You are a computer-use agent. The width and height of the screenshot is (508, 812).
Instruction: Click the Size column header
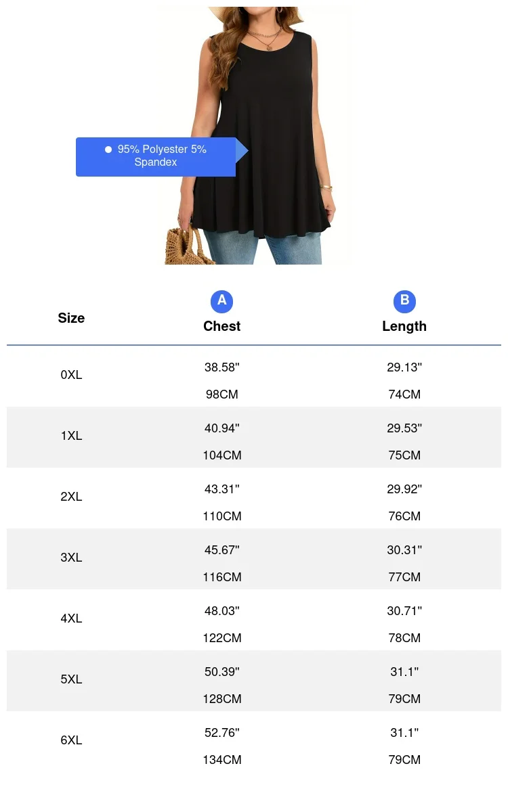pyautogui.click(x=71, y=318)
